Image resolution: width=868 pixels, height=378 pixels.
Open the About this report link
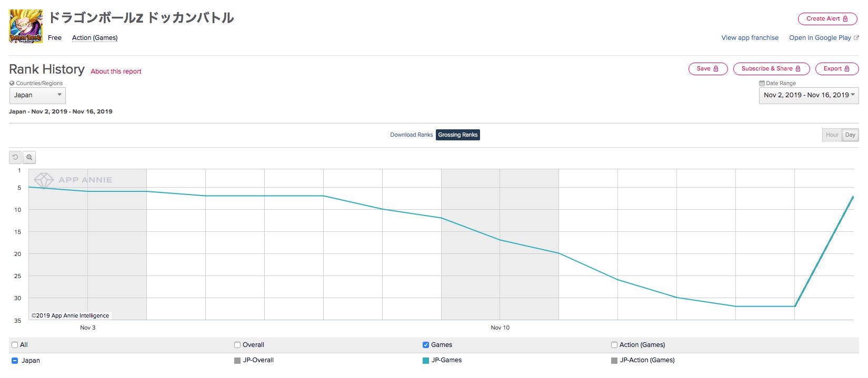[x=116, y=71]
